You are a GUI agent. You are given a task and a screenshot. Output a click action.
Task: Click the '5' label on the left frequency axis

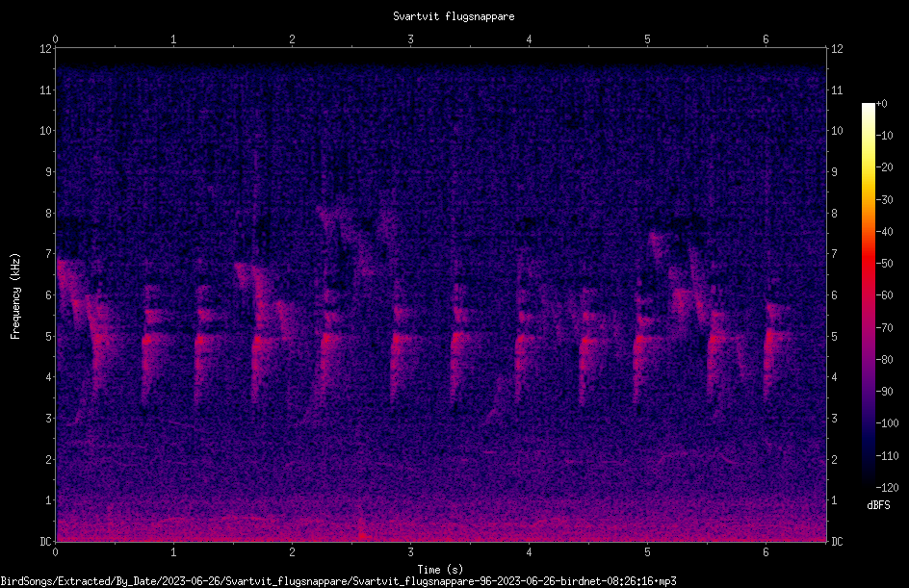49,337
